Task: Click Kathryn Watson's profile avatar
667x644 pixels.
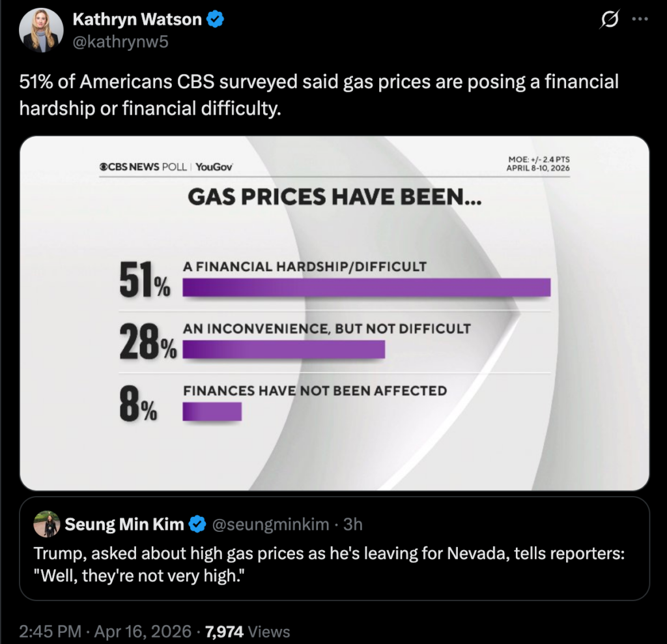Action: pyautogui.click(x=41, y=31)
